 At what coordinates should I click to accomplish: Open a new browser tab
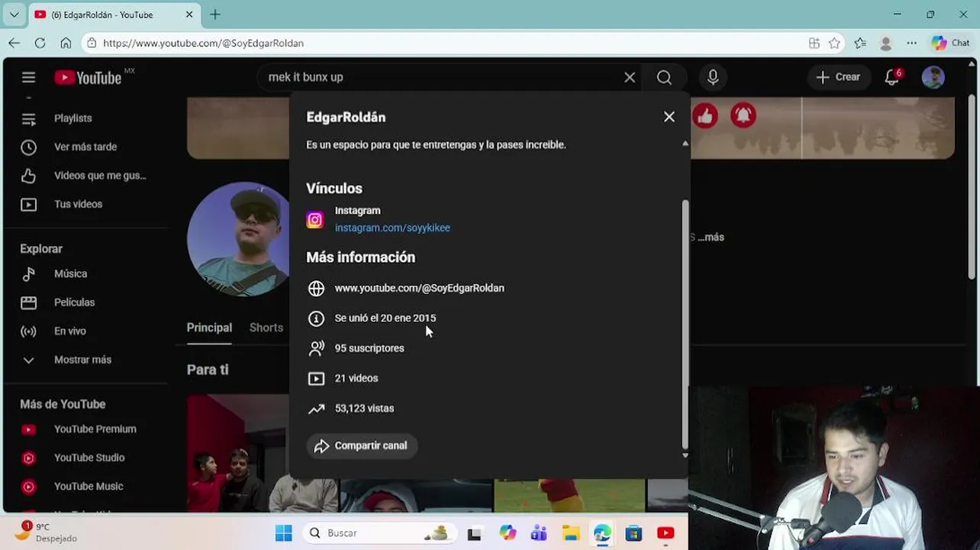(215, 15)
